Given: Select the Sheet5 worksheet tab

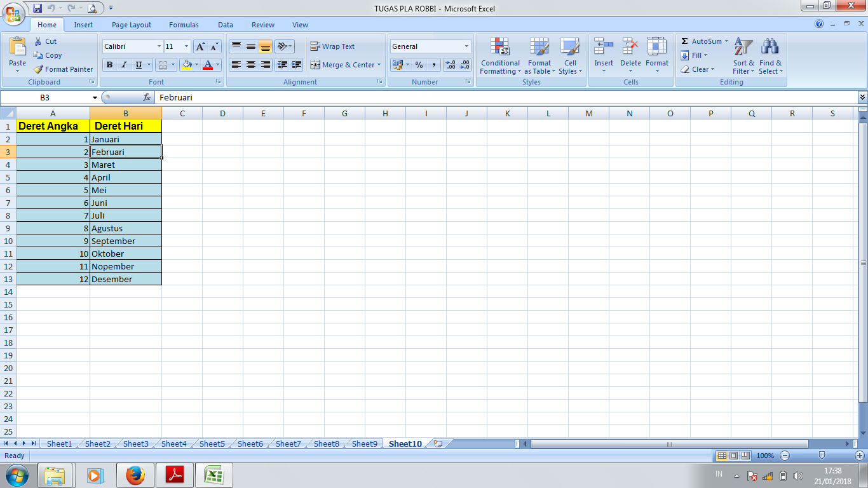Looking at the screenshot, I should [x=212, y=444].
